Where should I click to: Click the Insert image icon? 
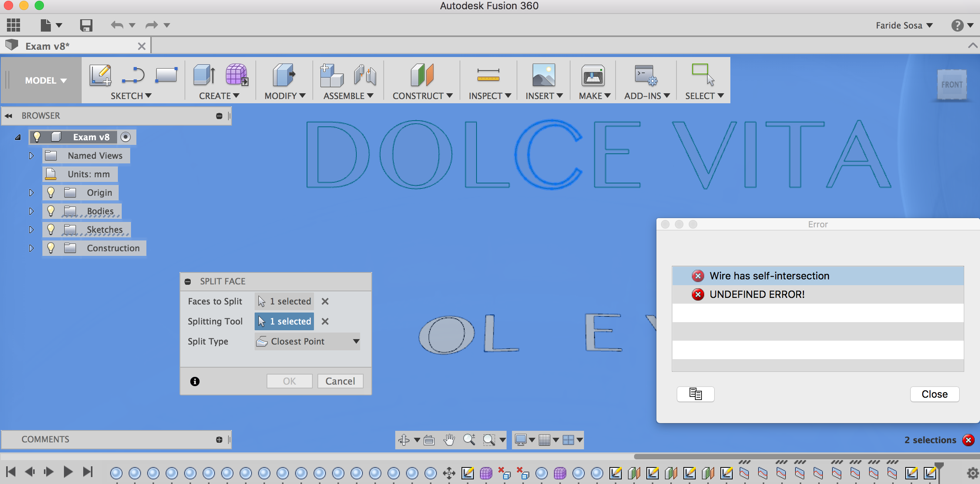[x=544, y=75]
